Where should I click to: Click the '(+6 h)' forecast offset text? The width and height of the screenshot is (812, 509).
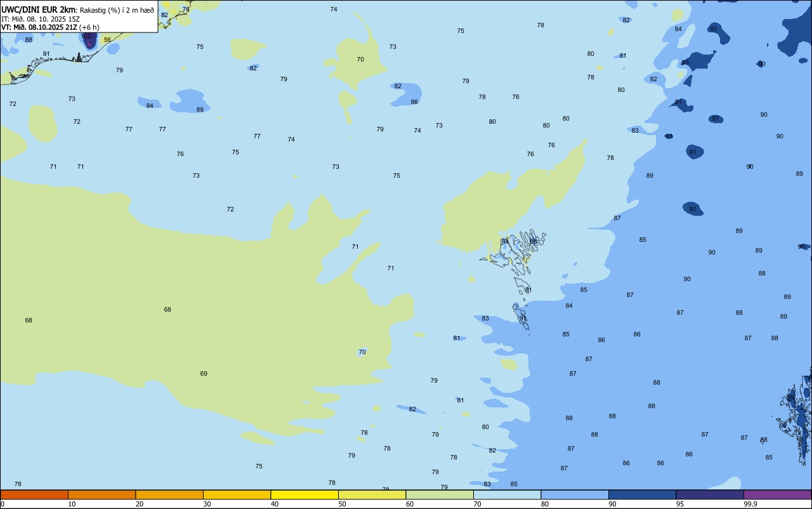89,27
